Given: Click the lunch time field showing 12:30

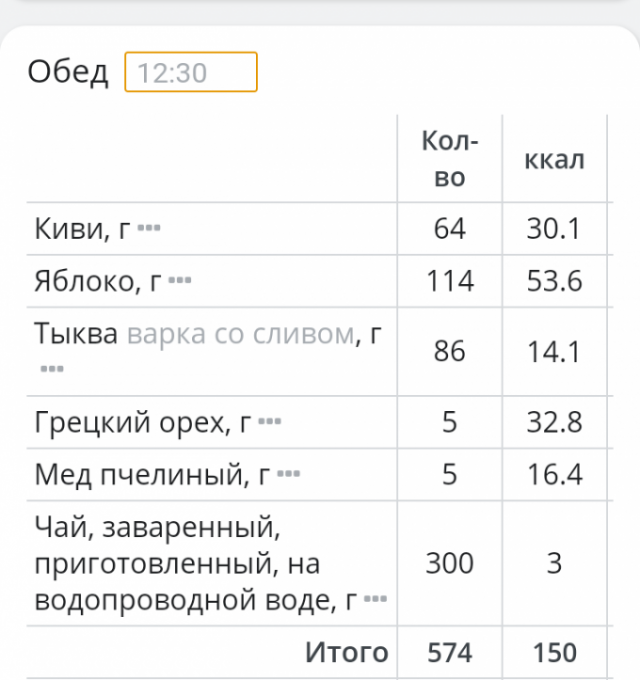Looking at the screenshot, I should pyautogui.click(x=191, y=72).
